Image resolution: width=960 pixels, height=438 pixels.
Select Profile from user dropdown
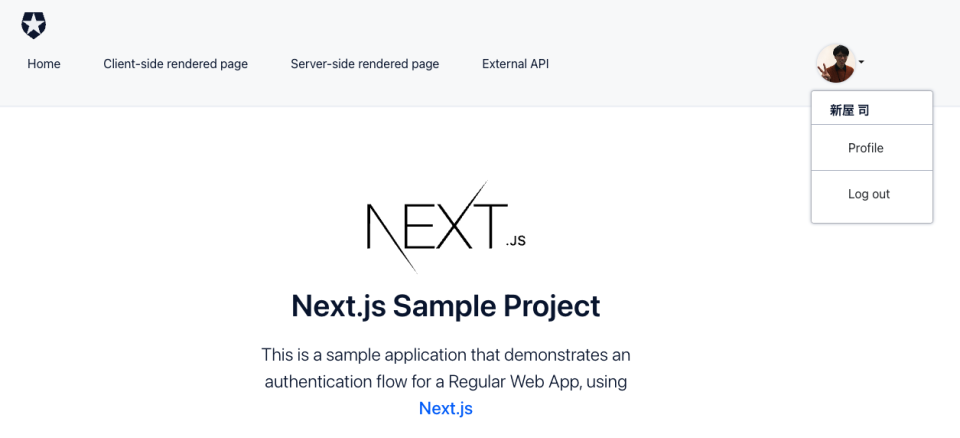[865, 148]
